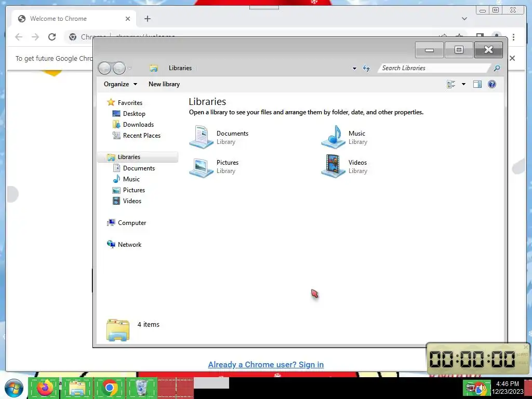532x399 pixels.
Task: Click 'Already a Chrome user? Sign in' link
Action: pyautogui.click(x=265, y=364)
